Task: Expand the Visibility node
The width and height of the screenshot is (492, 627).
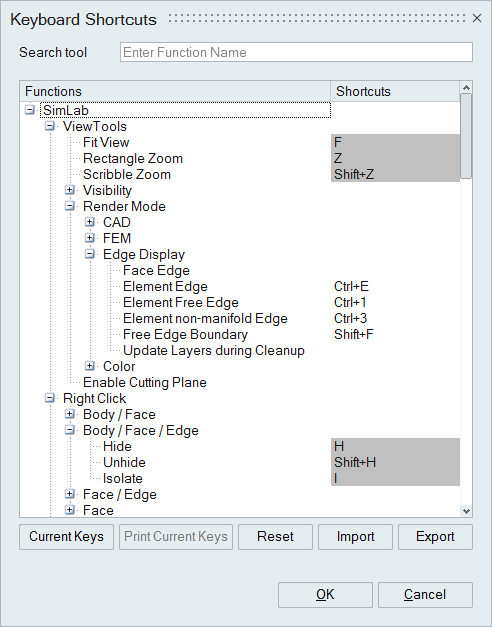Action: coord(70,190)
